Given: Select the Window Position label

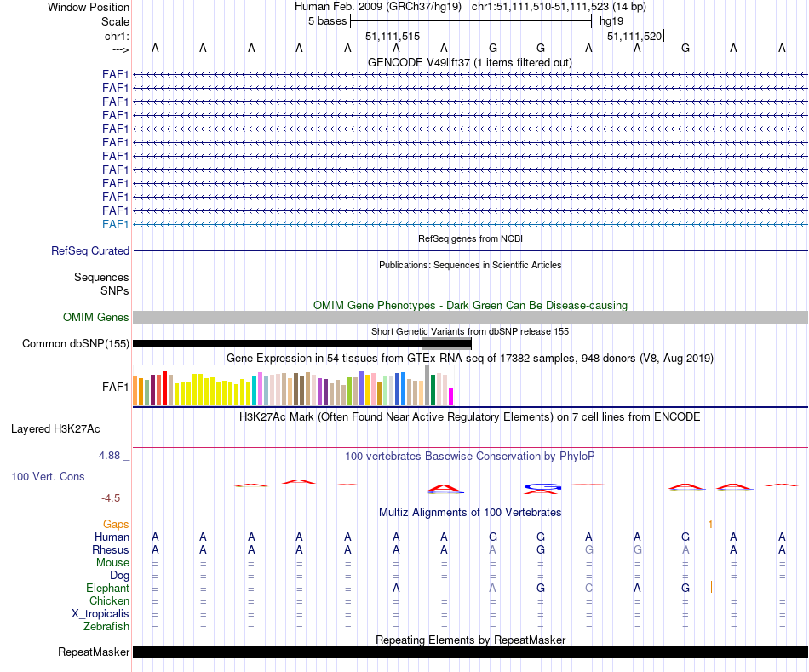Looking at the screenshot, I should pyautogui.click(x=89, y=7).
